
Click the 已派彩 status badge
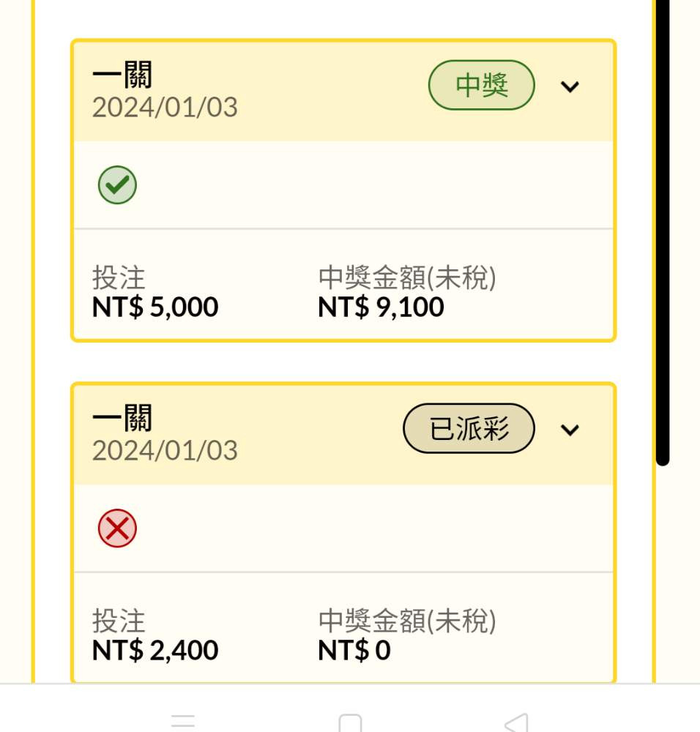tap(469, 429)
